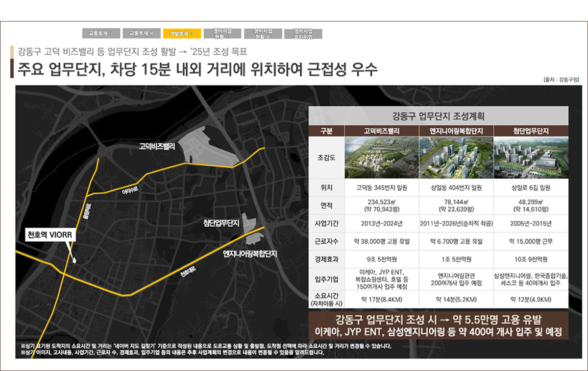Open the 교통호재 I tab
This screenshot has width=588, height=371.
(x=100, y=33)
